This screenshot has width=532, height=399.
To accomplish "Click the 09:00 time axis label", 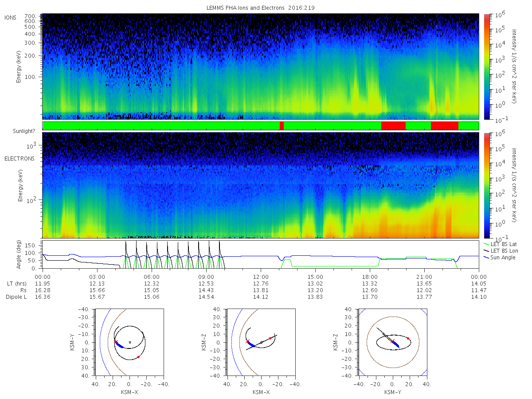I will tap(206, 276).
